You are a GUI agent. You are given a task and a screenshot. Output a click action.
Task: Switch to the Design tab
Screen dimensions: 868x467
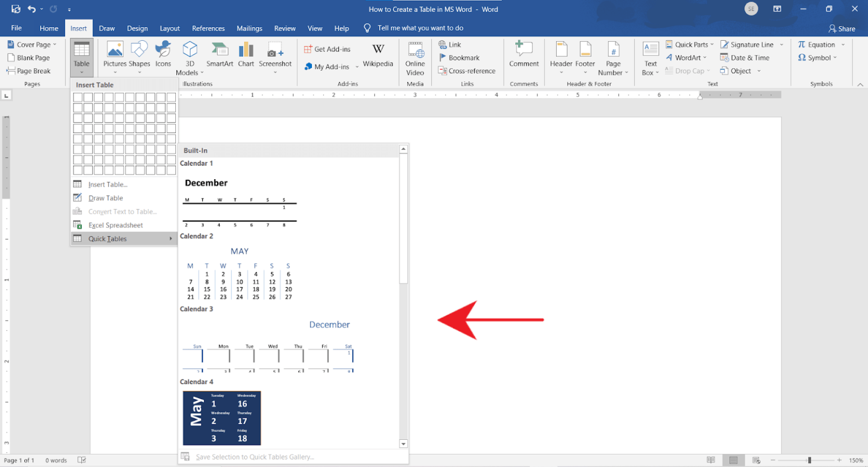point(137,28)
